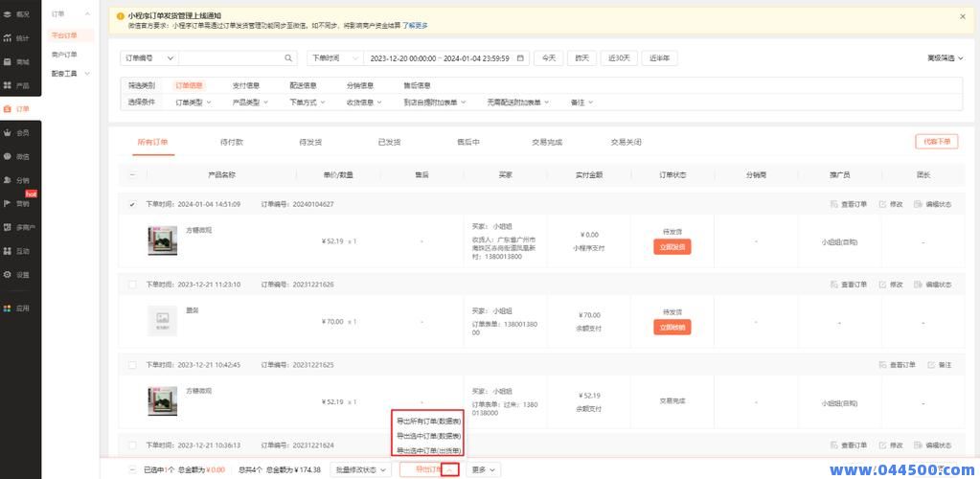This screenshot has height=479, width=980.
Task: Open 更多 dropdown in bottom bar
Action: 483,469
